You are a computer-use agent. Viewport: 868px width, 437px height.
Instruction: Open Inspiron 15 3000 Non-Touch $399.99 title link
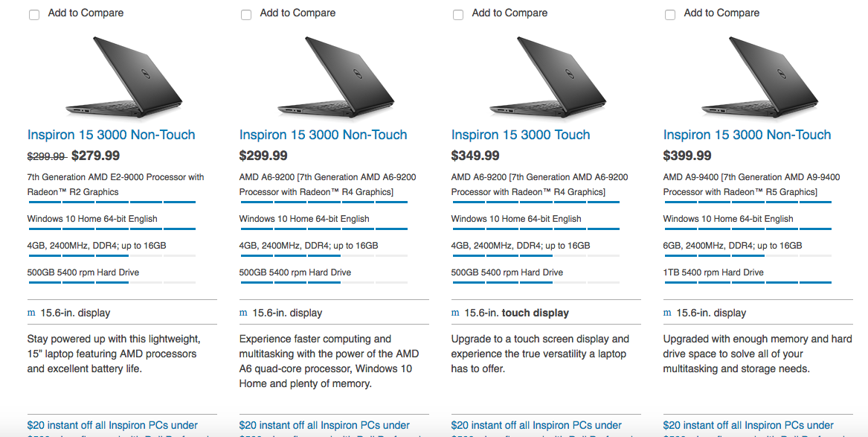coord(748,135)
